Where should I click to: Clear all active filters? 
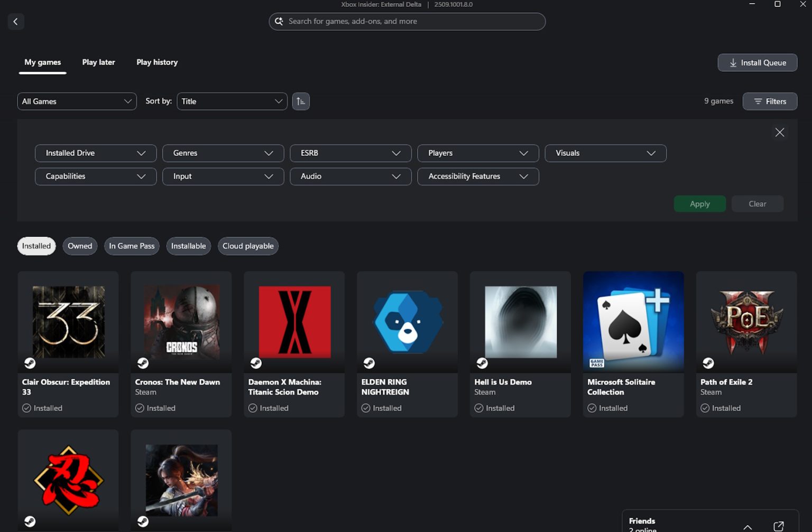pyautogui.click(x=757, y=203)
